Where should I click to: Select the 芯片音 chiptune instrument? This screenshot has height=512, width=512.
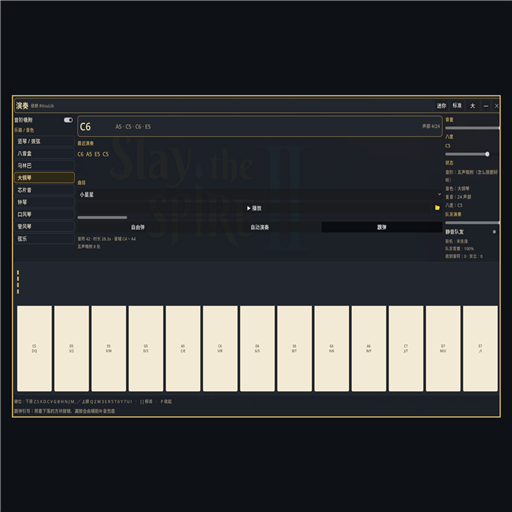(x=44, y=190)
